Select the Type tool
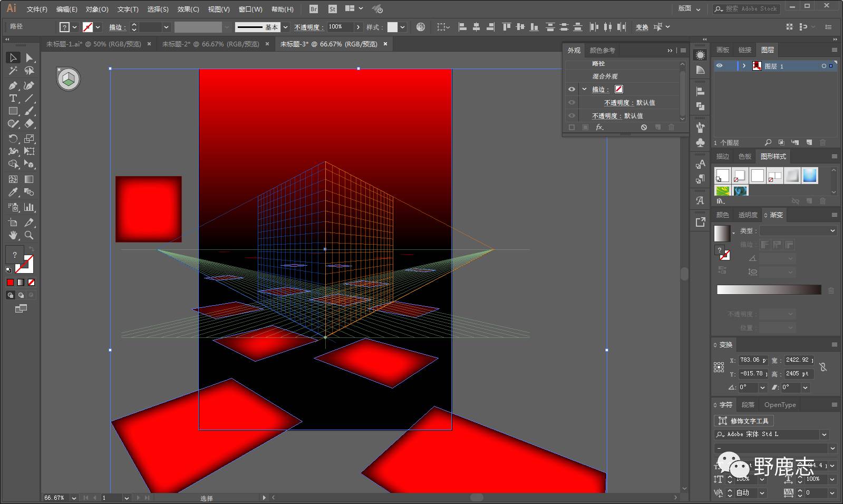The height and width of the screenshot is (504, 843). click(x=13, y=99)
